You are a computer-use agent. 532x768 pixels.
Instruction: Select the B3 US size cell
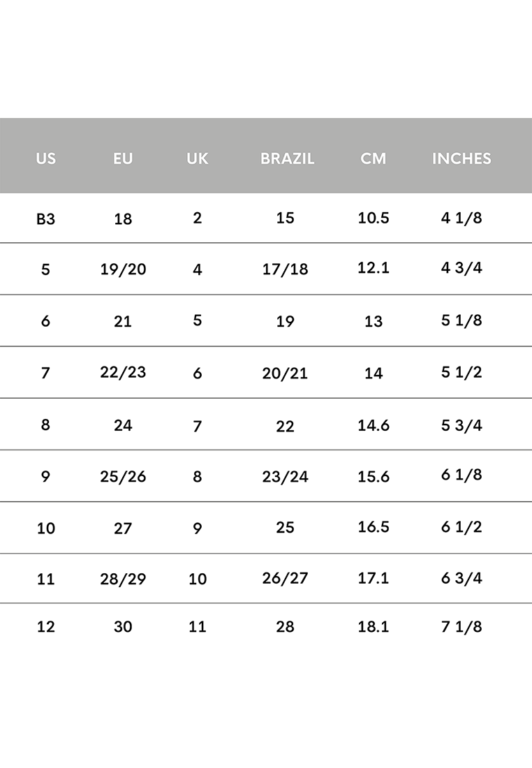(x=45, y=219)
